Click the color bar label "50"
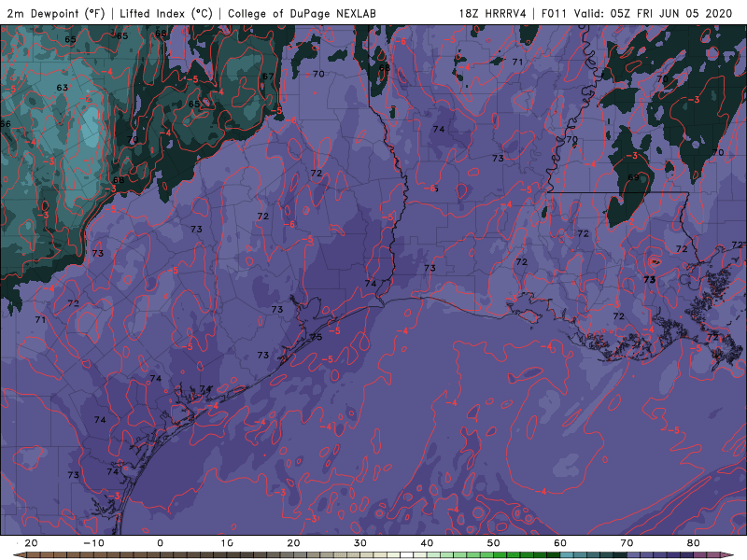The width and height of the screenshot is (747, 560). click(493, 543)
